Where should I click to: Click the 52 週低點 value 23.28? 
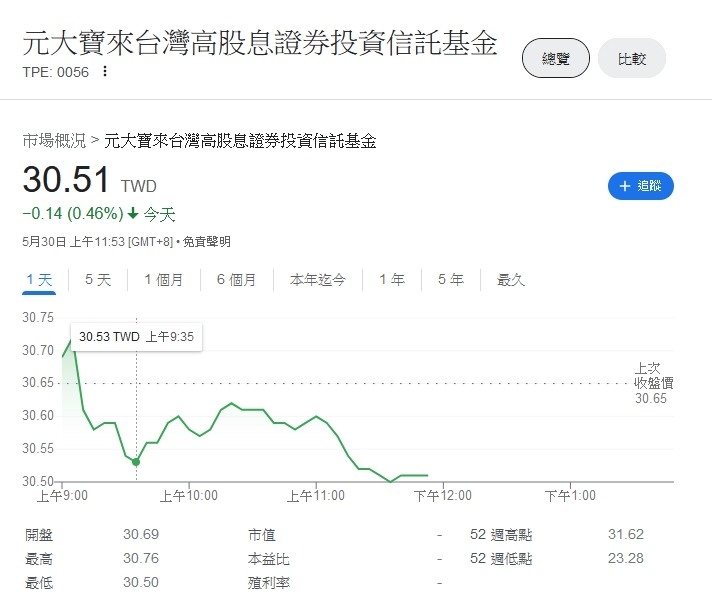(626, 559)
